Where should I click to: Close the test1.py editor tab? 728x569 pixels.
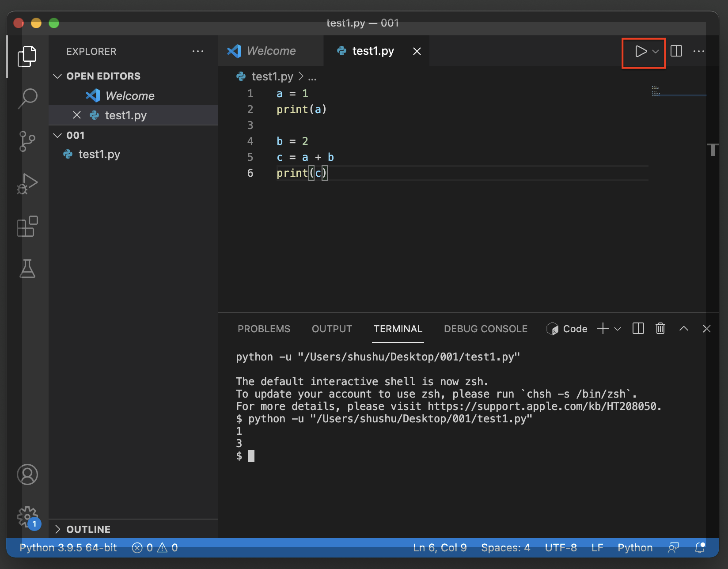coord(417,51)
